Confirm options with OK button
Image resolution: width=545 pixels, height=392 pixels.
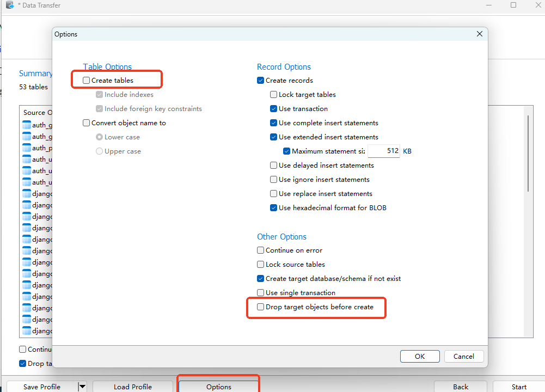pyautogui.click(x=420, y=356)
